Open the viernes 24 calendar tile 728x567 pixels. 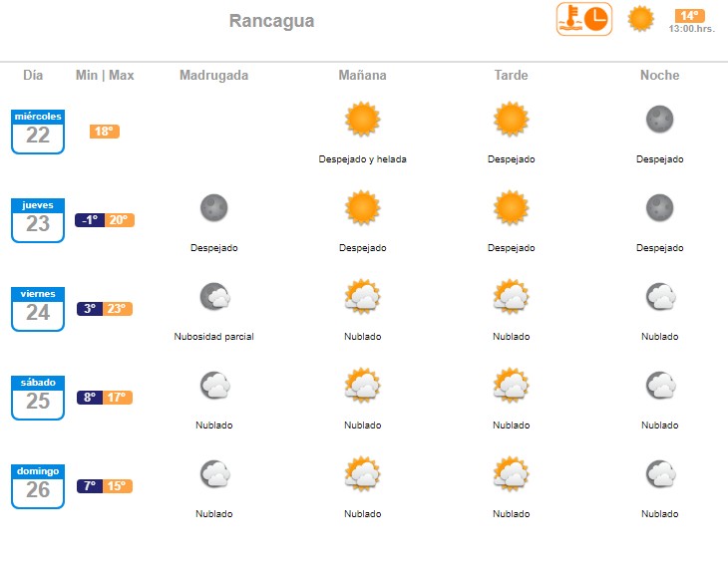click(38, 309)
